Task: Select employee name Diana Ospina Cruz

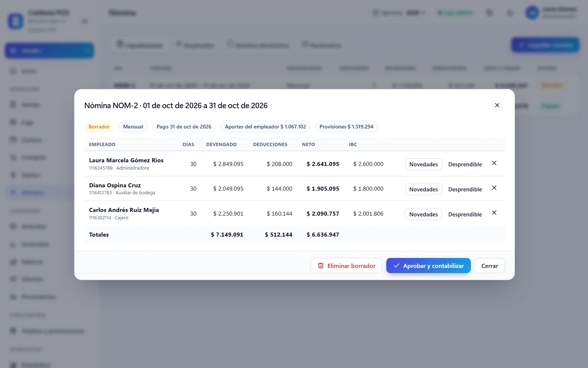Action: point(115,185)
